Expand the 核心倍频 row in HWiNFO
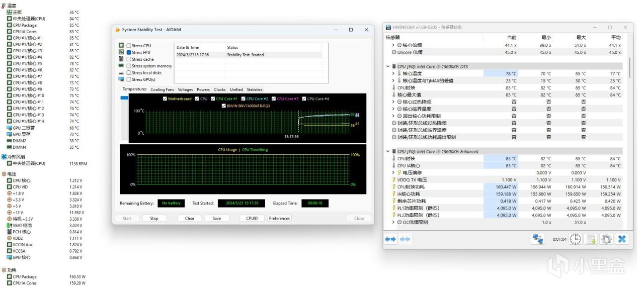 click(393, 45)
